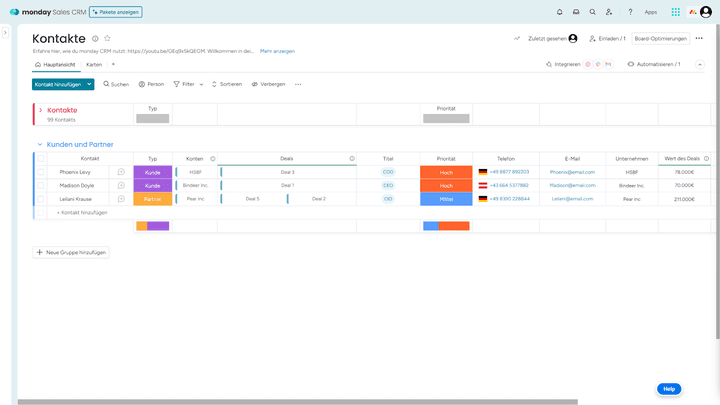Viewport: 720px width, 405px height.
Task: Check the Leilani Krause row checkbox
Action: point(41,199)
